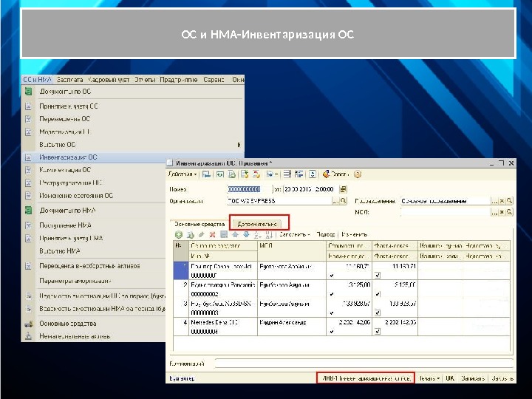
Task: Click the Комментарий input field
Action: point(362,364)
